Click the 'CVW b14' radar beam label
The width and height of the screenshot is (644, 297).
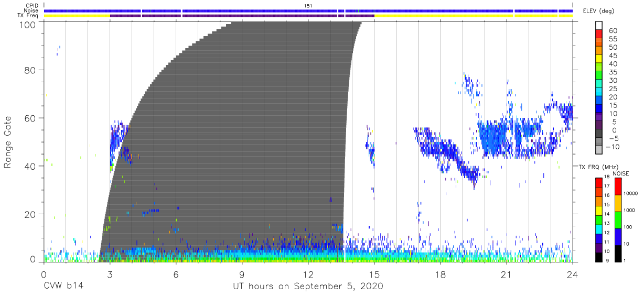point(63,287)
